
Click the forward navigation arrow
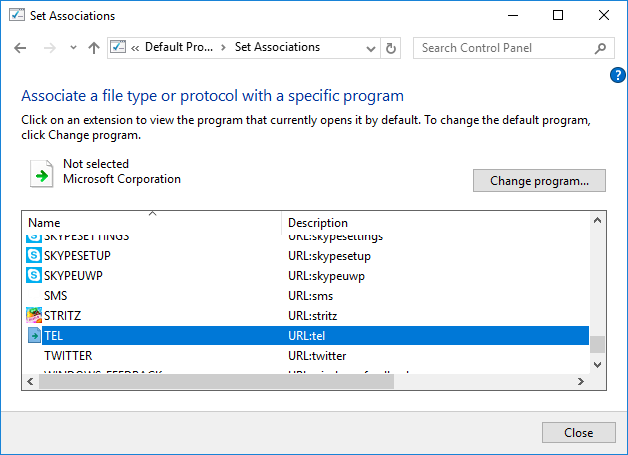50,48
